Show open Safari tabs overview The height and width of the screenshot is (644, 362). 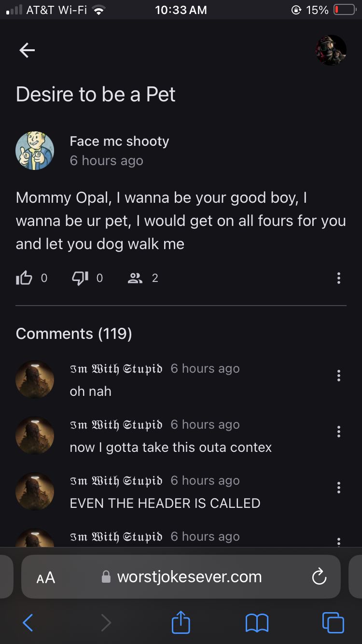point(333,623)
